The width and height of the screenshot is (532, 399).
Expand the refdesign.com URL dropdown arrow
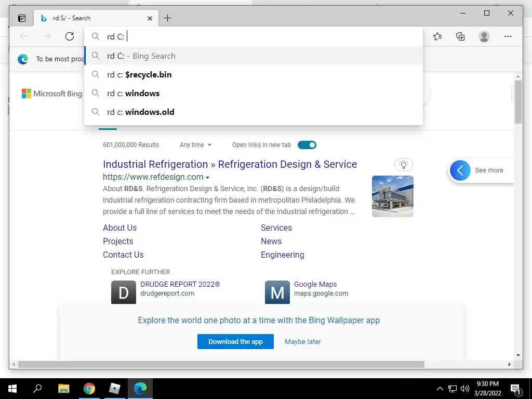pos(208,178)
